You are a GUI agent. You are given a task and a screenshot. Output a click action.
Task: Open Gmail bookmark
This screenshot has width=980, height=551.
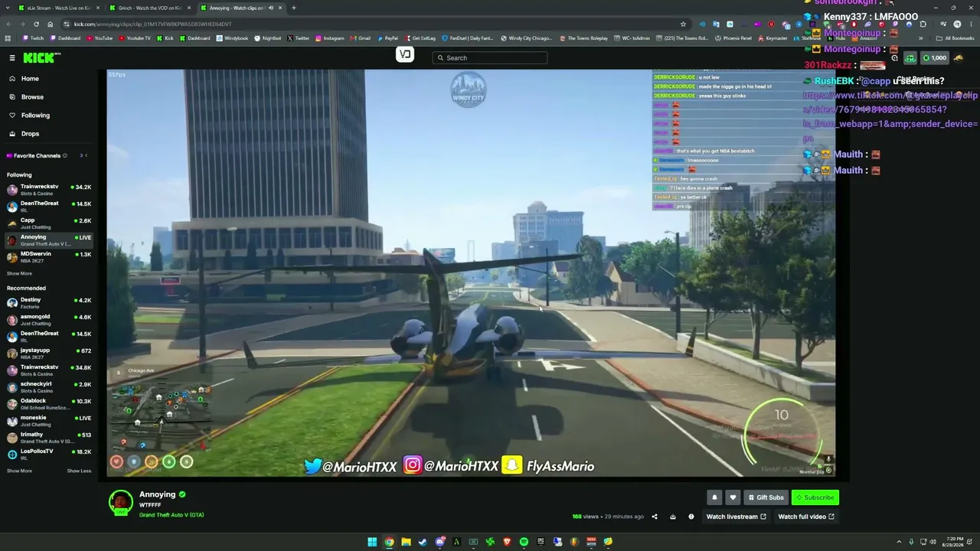pyautogui.click(x=361, y=38)
